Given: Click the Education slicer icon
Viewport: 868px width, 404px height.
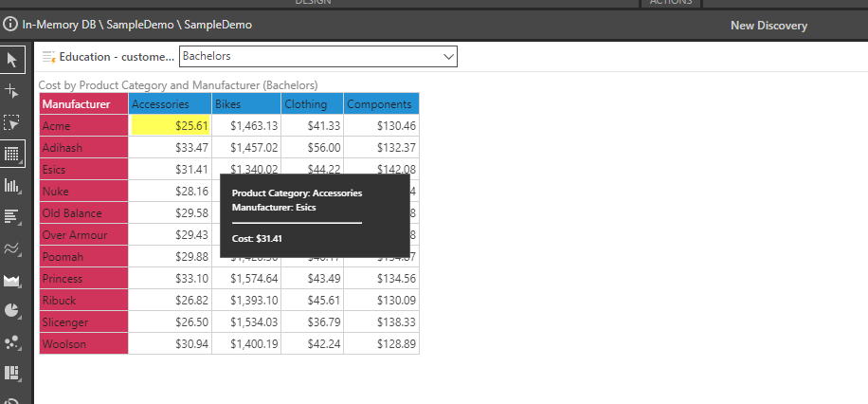Looking at the screenshot, I should 48,57.
